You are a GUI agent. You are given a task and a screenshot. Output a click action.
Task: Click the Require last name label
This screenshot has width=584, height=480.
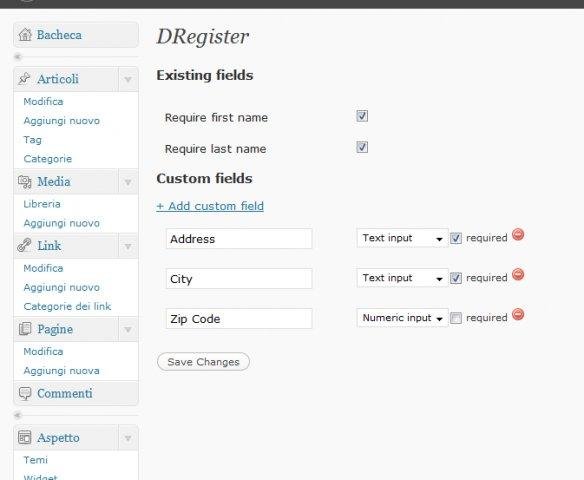pos(216,149)
